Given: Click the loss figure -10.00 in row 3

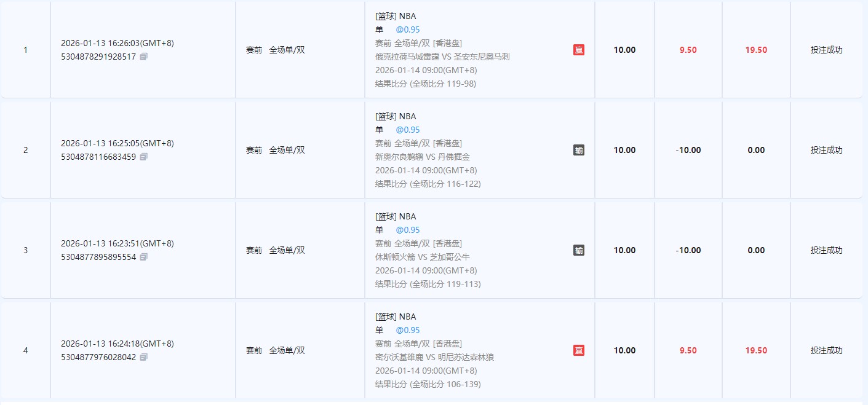Looking at the screenshot, I should click(688, 250).
